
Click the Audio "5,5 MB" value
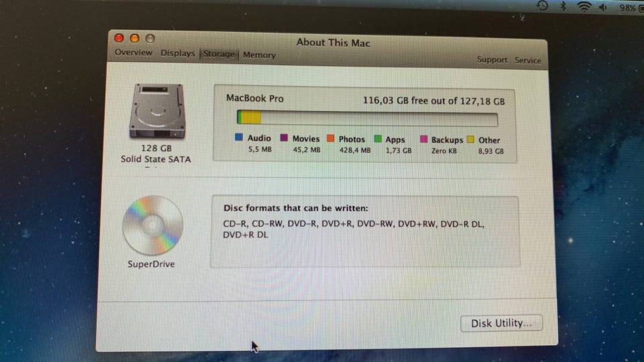[x=260, y=149]
